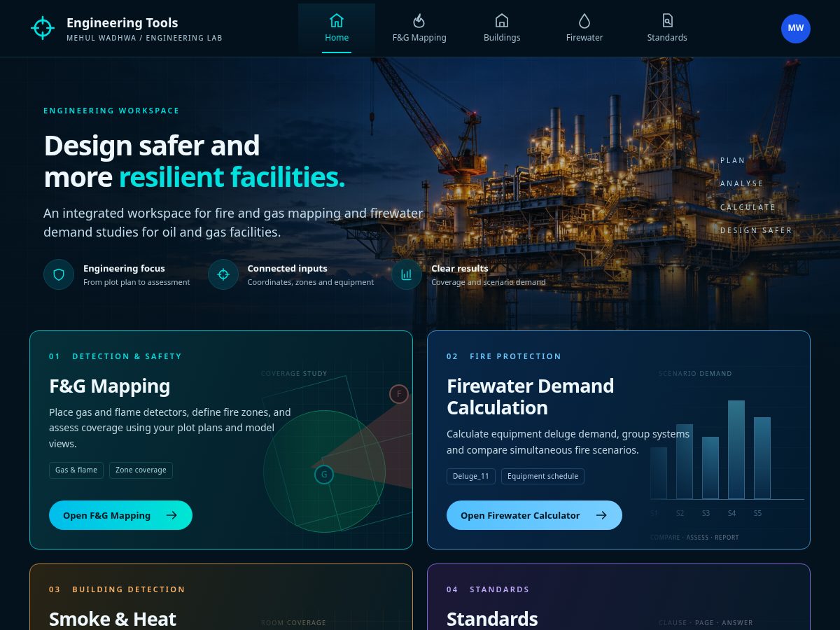Click the 04 STANDARDS label
This screenshot has width=840, height=630.
coord(488,589)
